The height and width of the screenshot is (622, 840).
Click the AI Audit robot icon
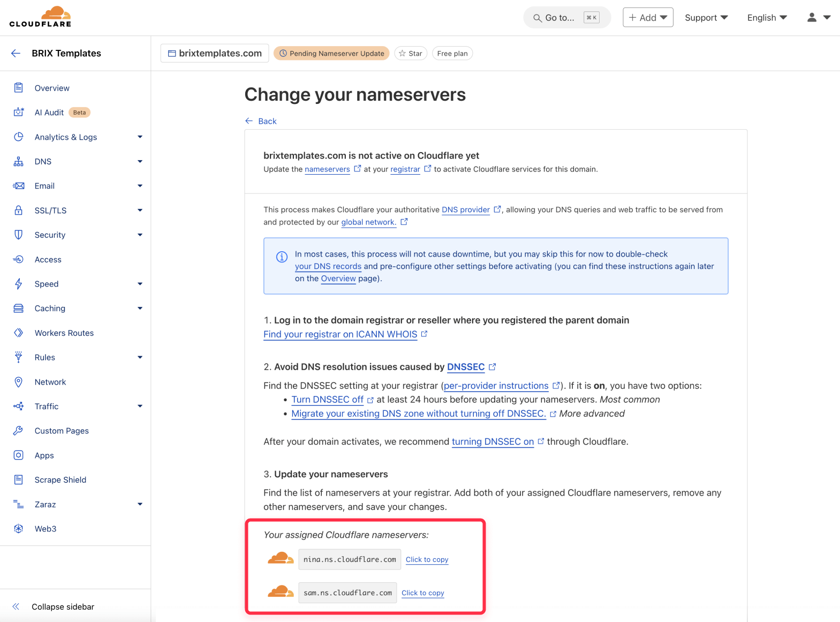19,112
